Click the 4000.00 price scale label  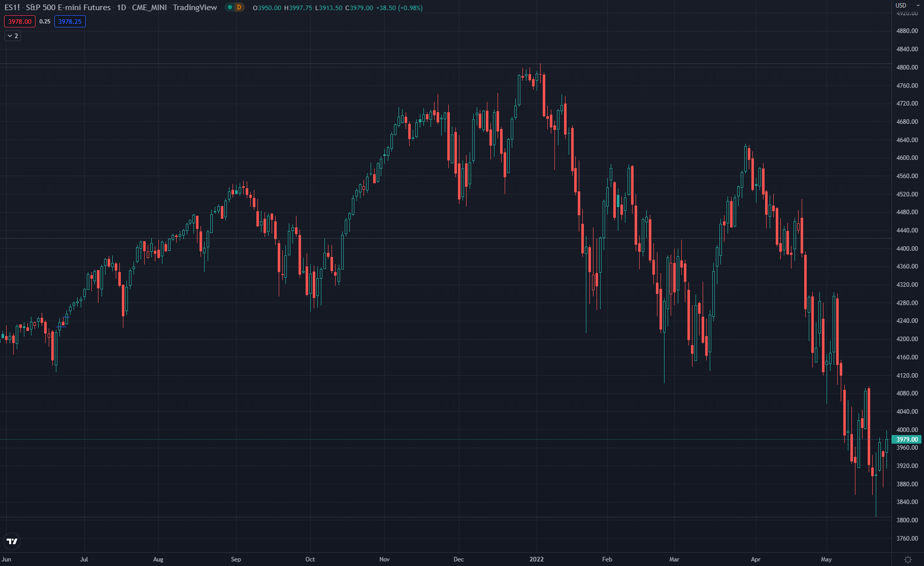click(x=907, y=429)
